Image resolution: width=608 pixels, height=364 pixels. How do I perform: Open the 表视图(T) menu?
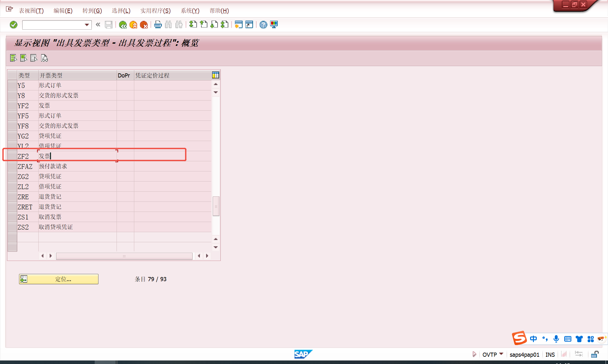click(x=31, y=11)
